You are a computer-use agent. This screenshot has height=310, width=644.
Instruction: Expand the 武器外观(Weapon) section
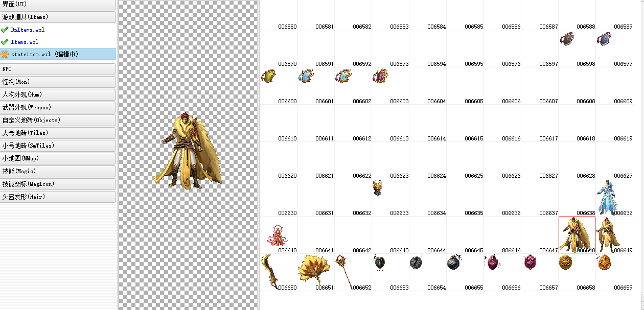[58, 107]
